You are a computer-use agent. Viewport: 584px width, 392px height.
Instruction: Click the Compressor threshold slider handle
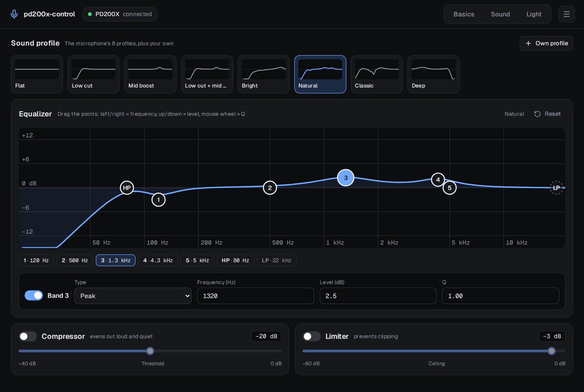point(150,351)
